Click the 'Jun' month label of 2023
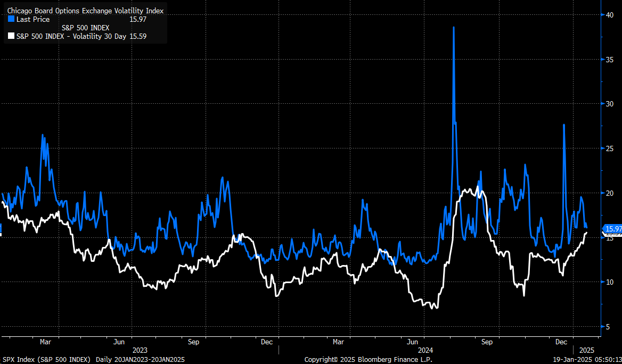622x364 pixels. click(x=119, y=342)
